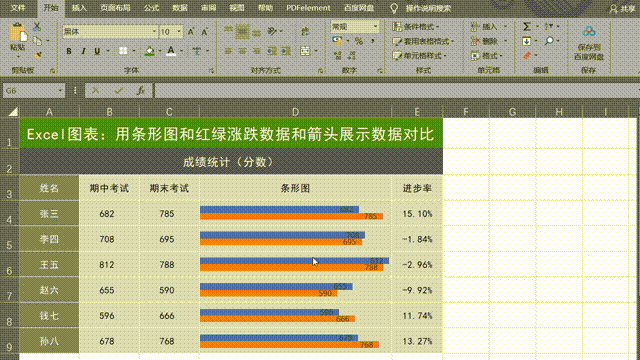Click the comma style icon
640x360 pixels.
[373, 41]
